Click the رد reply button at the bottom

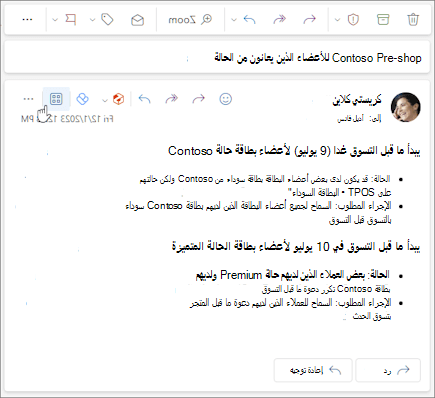coord(388,370)
